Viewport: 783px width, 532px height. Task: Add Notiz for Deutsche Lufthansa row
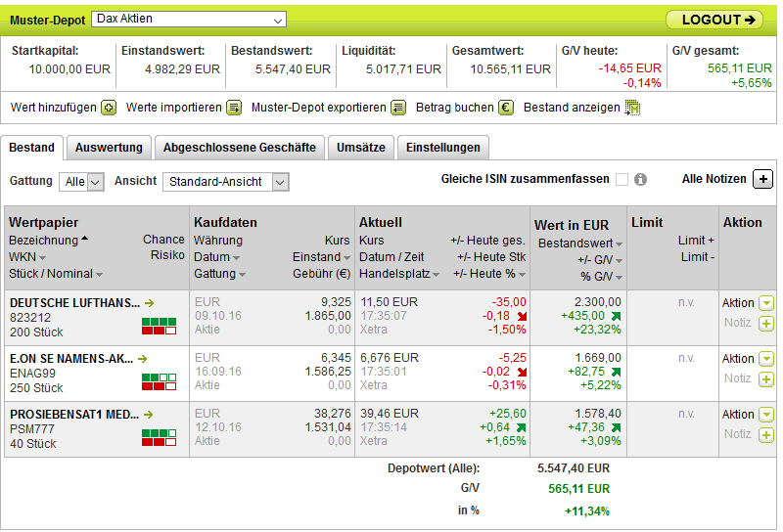[765, 324]
